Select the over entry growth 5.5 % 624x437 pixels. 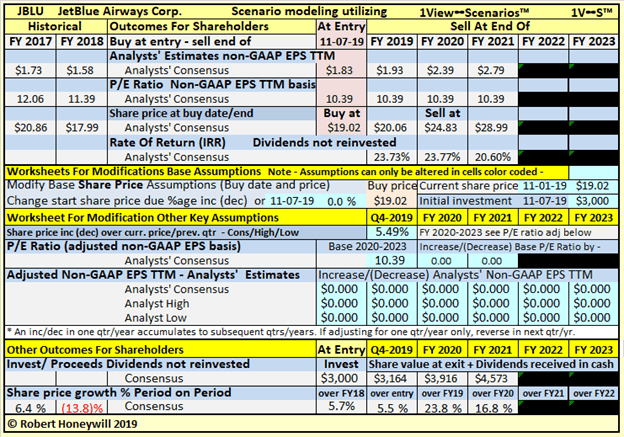coord(392,408)
